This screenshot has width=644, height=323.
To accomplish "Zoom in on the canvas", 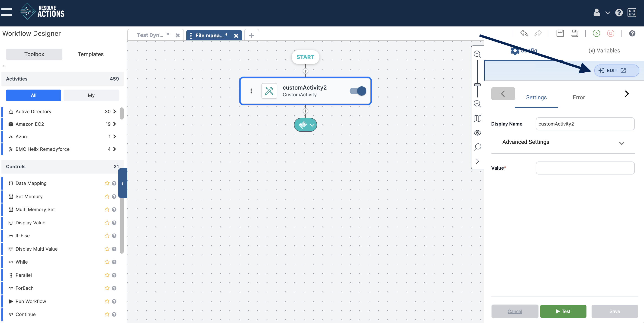I will click(477, 54).
